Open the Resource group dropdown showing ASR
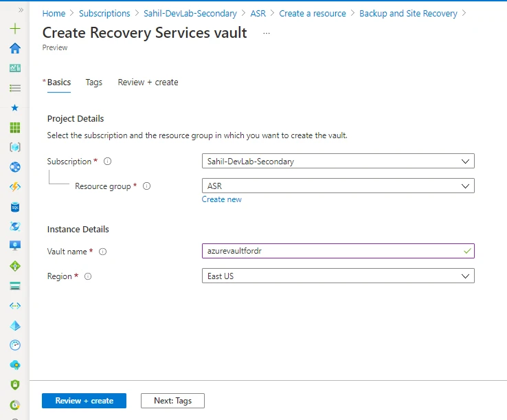 [x=338, y=186]
